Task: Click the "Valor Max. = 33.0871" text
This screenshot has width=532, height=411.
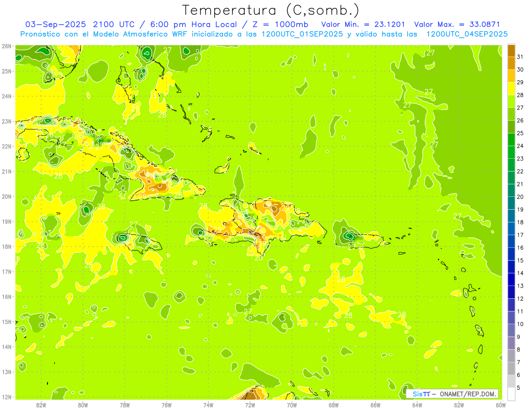Action: 457,24
